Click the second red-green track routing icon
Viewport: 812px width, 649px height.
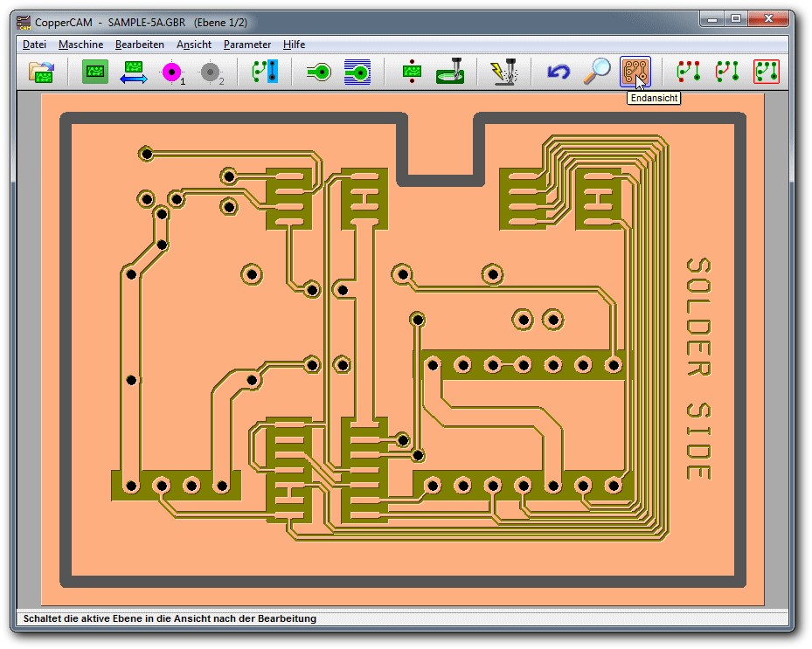(727, 72)
